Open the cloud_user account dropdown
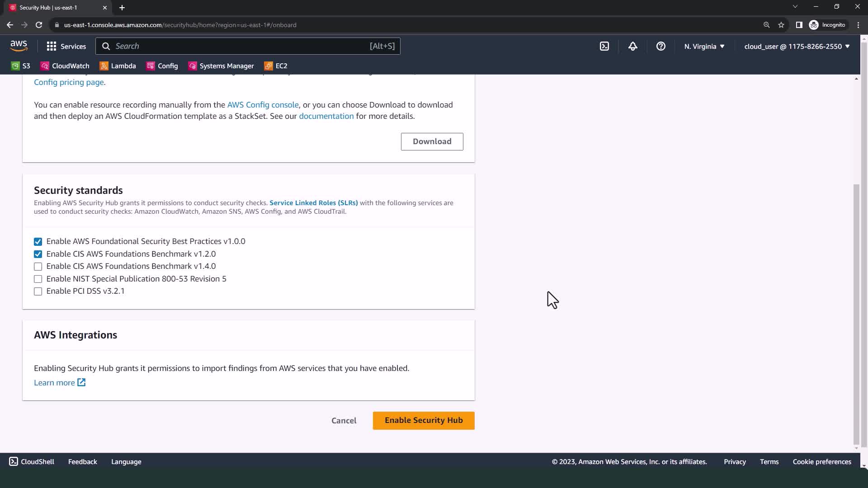This screenshot has height=488, width=868. 797,46
